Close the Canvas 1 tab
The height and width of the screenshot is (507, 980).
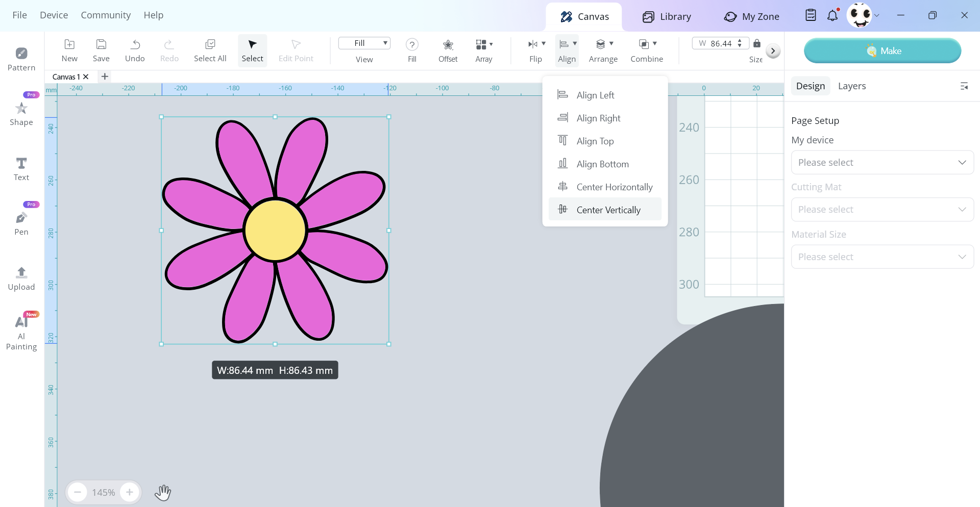pos(86,77)
